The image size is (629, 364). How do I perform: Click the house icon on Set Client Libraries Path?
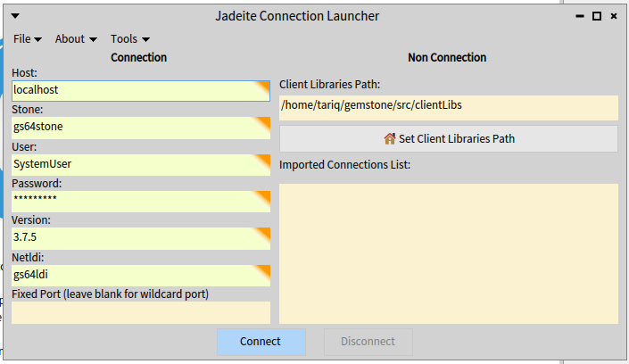[390, 138]
